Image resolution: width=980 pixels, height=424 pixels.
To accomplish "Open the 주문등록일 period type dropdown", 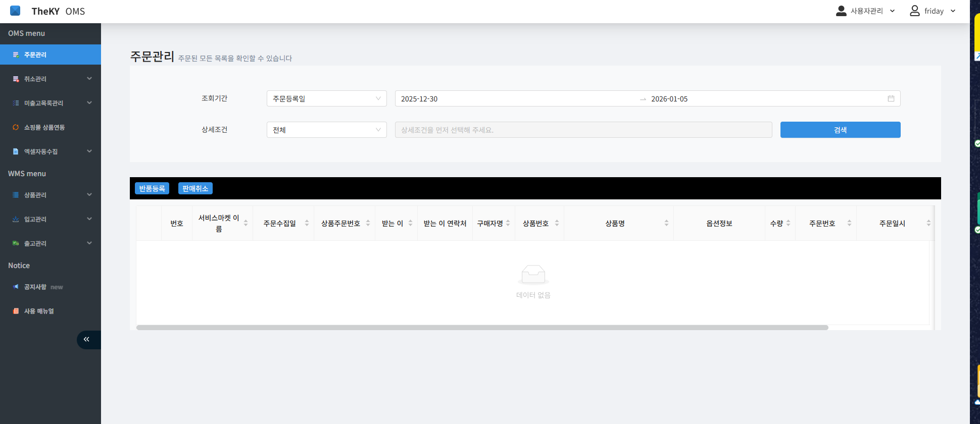I will 326,98.
